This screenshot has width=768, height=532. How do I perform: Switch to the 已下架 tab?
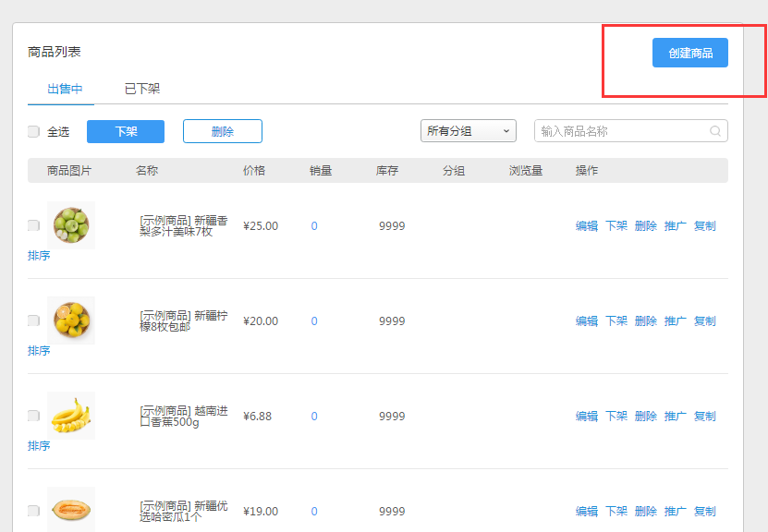tap(142, 89)
